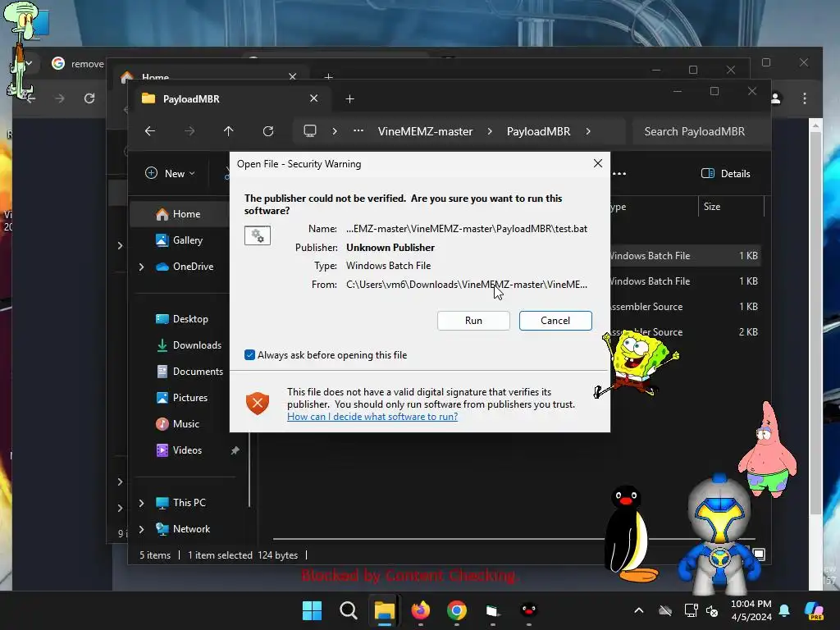Go back in PayloadMBR explorer
This screenshot has height=630, width=840.
point(150,131)
